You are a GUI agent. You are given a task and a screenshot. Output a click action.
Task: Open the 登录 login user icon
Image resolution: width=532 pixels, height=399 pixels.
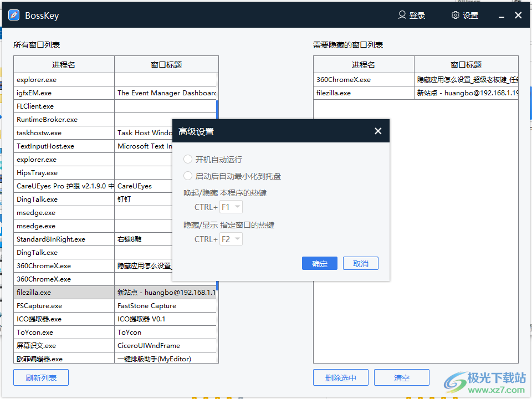pos(402,15)
